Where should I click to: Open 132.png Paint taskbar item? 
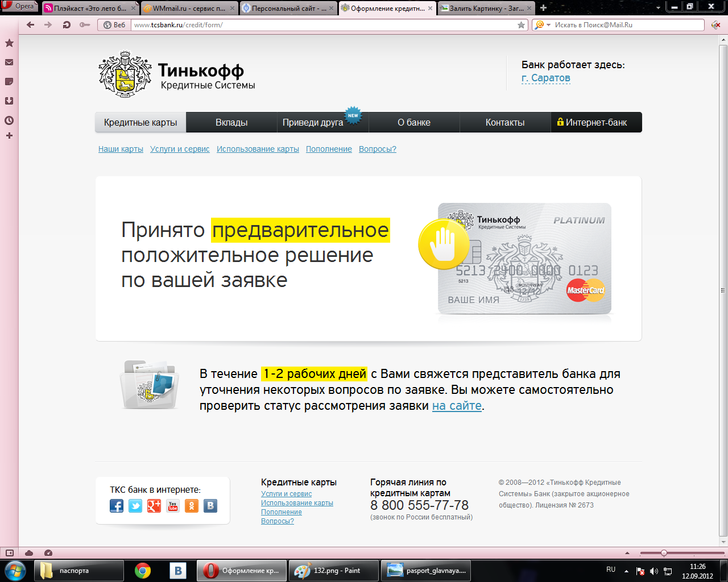pyautogui.click(x=334, y=571)
